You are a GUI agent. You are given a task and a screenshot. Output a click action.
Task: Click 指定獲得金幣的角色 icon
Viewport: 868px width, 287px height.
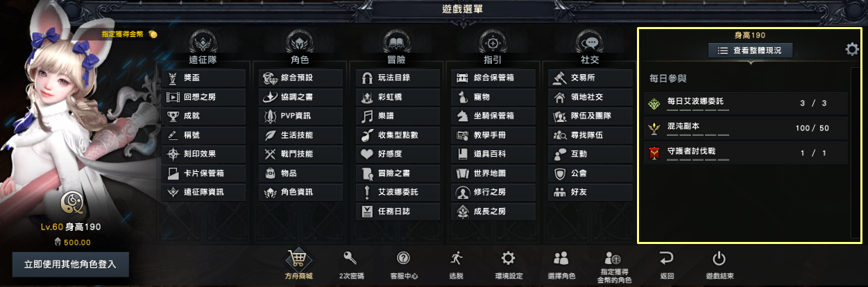(x=613, y=258)
